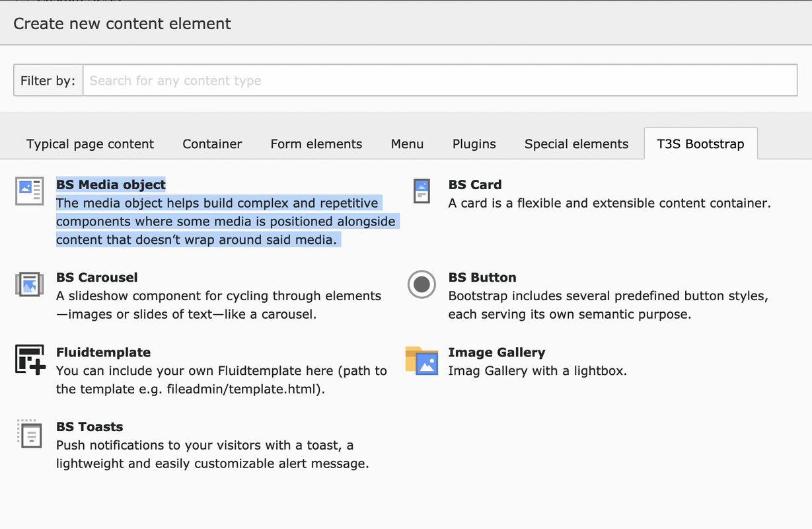Click the Filter by label
812x529 pixels.
click(x=48, y=80)
